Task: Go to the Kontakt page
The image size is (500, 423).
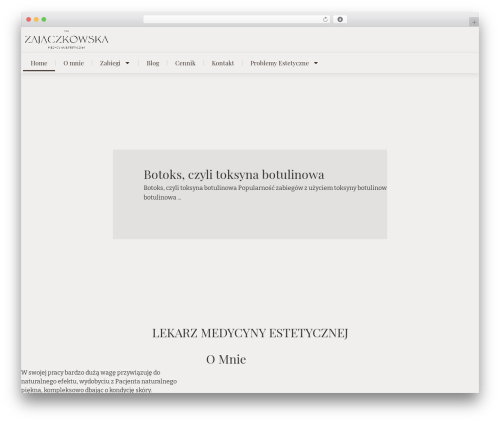Action: [x=223, y=63]
